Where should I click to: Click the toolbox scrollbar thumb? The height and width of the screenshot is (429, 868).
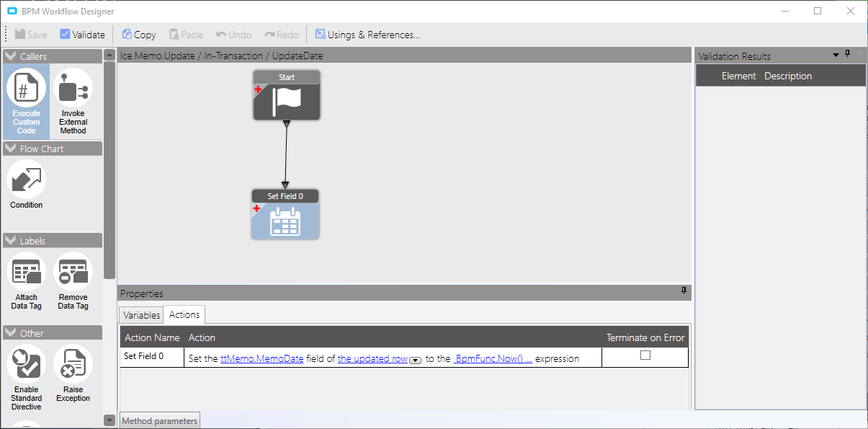(x=109, y=170)
